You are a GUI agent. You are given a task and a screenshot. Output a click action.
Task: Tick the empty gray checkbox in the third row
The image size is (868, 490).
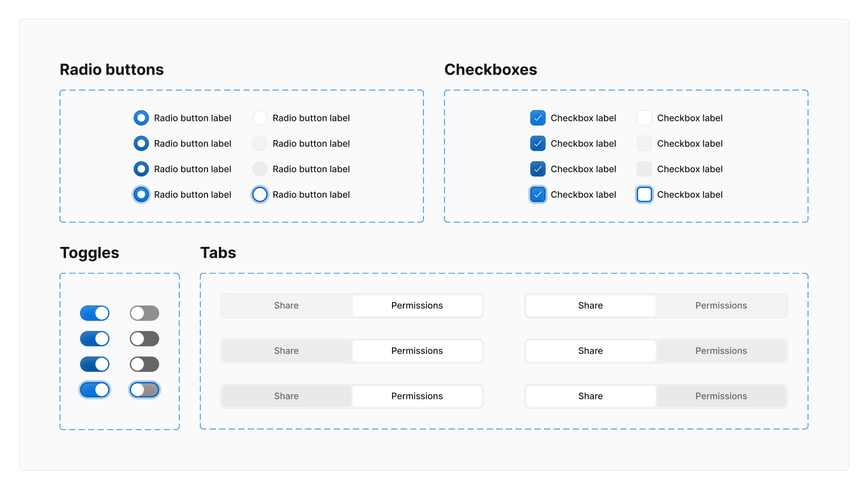click(644, 169)
